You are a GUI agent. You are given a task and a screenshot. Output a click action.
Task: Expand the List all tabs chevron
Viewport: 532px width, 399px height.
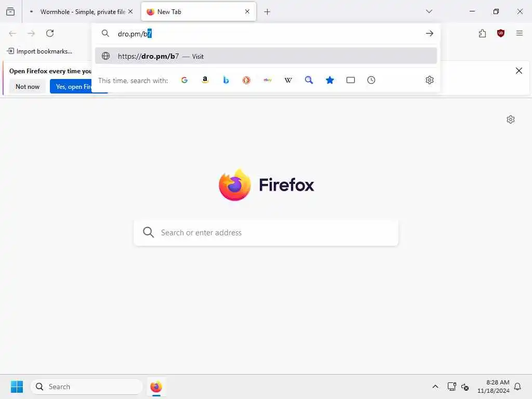tap(429, 11)
